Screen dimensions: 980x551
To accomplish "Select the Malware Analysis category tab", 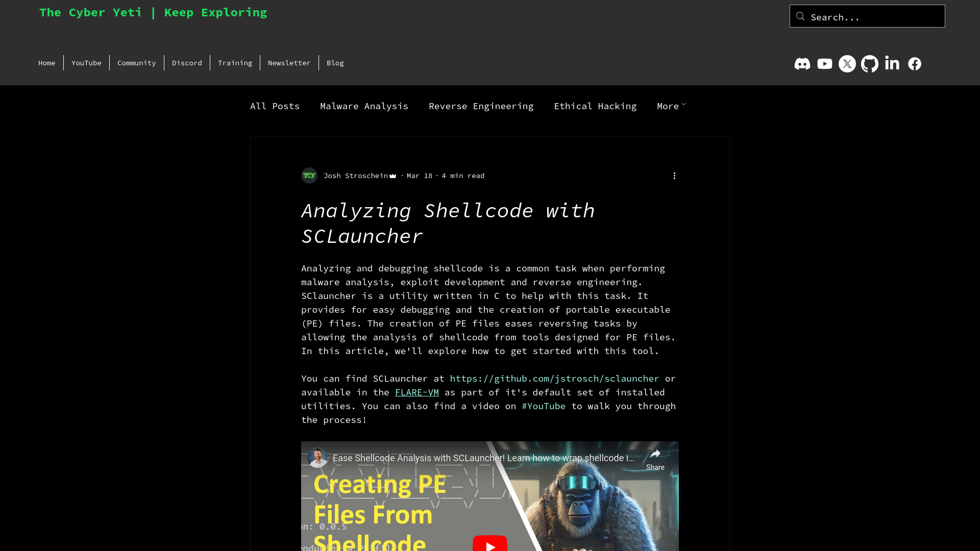I will click(364, 105).
